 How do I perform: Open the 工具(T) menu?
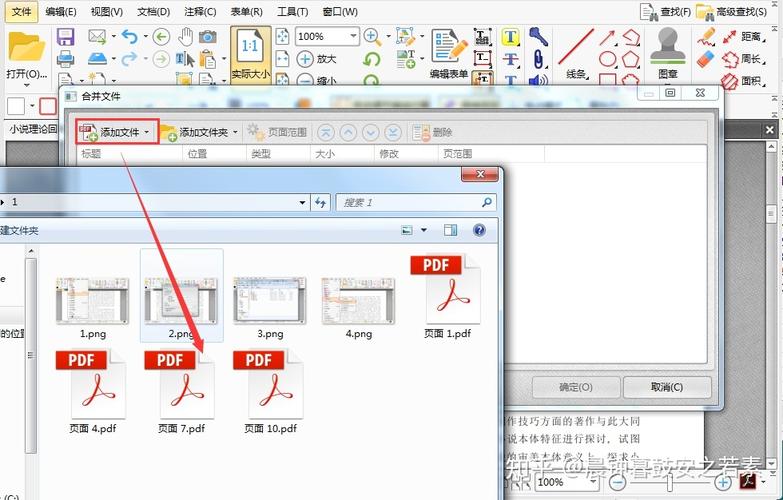coord(292,11)
